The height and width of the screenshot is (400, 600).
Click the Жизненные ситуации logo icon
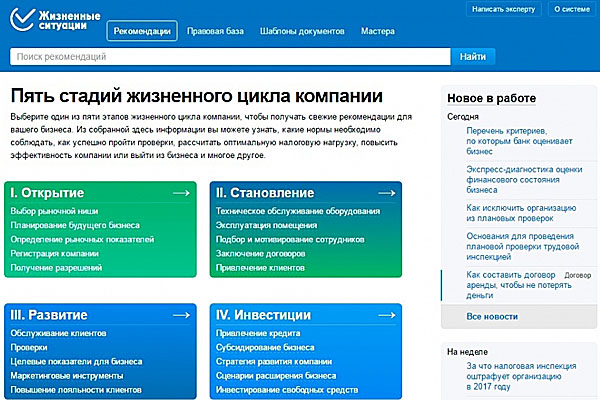[x=20, y=20]
